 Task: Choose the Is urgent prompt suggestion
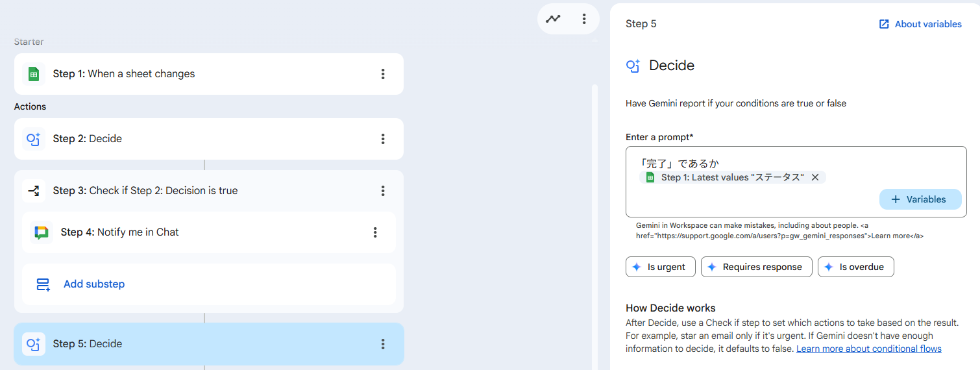(660, 267)
